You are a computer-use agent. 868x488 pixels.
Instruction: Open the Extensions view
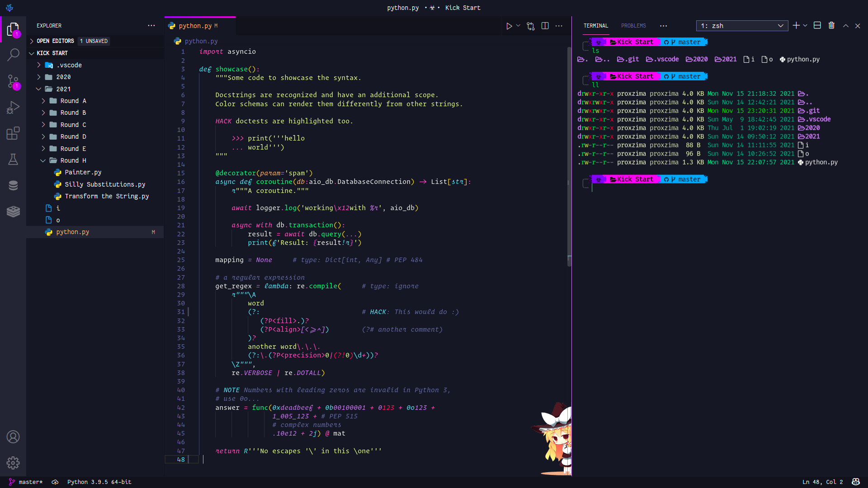(x=13, y=133)
